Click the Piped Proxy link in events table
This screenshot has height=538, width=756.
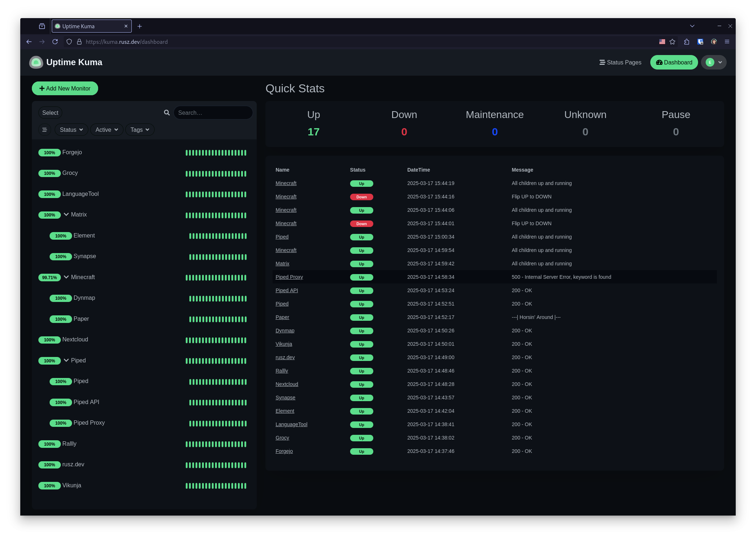click(289, 277)
